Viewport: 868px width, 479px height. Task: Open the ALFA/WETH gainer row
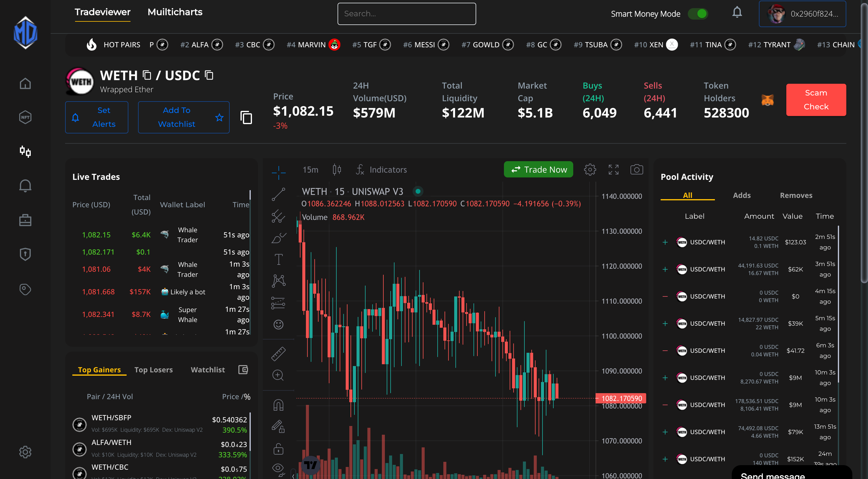pyautogui.click(x=160, y=449)
